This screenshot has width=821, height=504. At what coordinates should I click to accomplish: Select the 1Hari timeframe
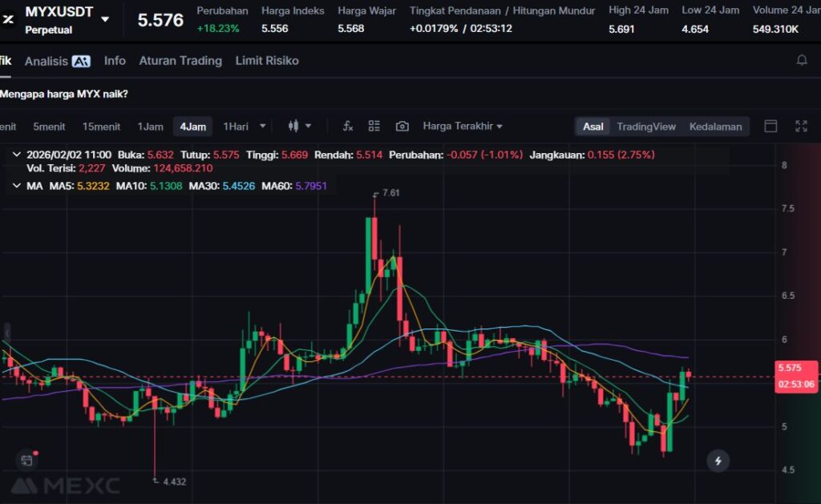pos(237,127)
